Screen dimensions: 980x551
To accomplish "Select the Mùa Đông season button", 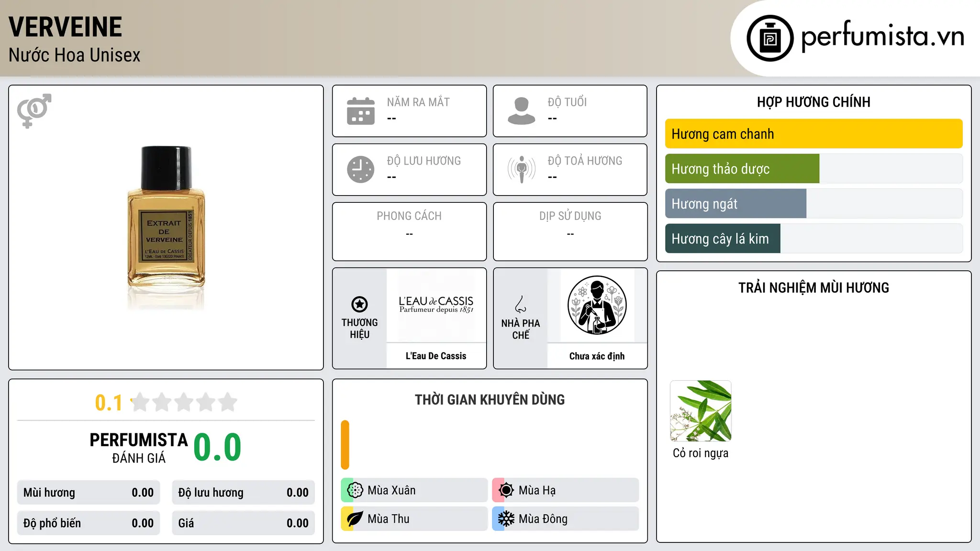I will 565,518.
